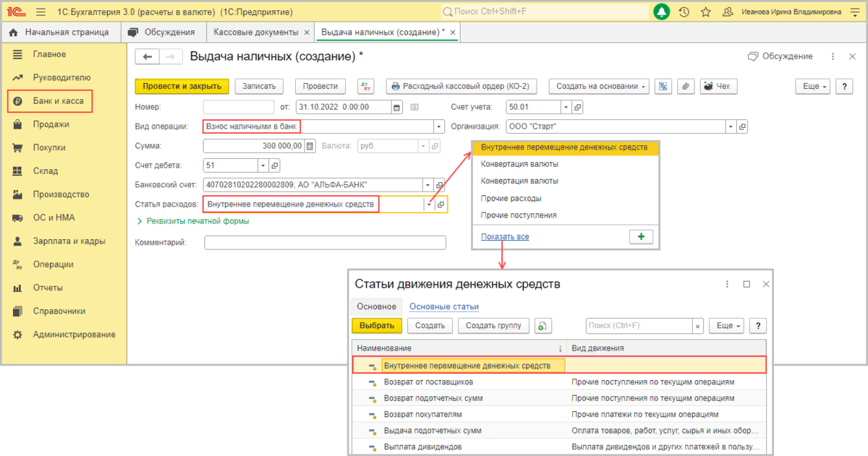Expand Создать на основании dropdown
Image resolution: width=868 pixels, height=456 pixels.
coord(599,86)
